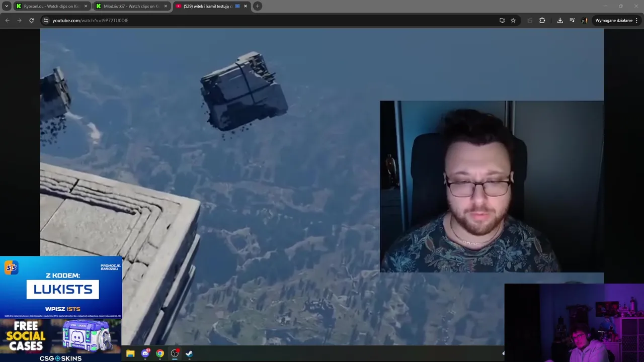The width and height of the screenshot is (644, 362).
Task: Open site information icon in address bar
Action: coord(46,20)
